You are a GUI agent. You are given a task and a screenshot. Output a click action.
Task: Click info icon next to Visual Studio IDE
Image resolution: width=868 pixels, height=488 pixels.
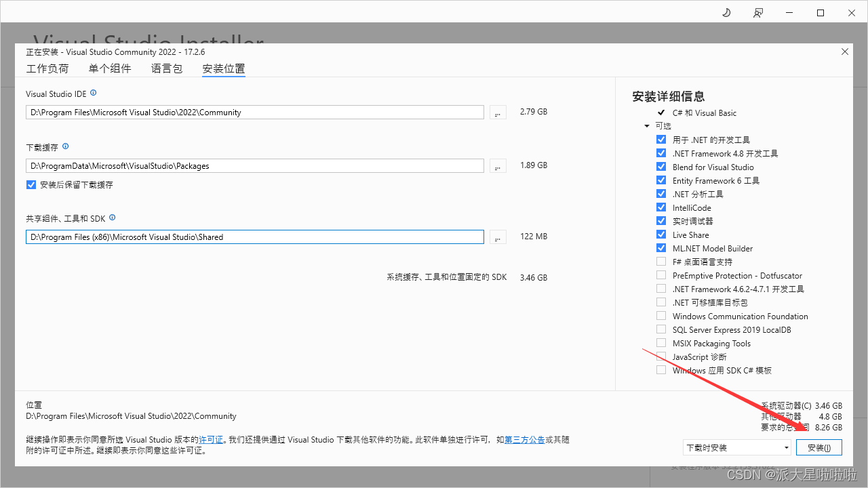click(94, 93)
